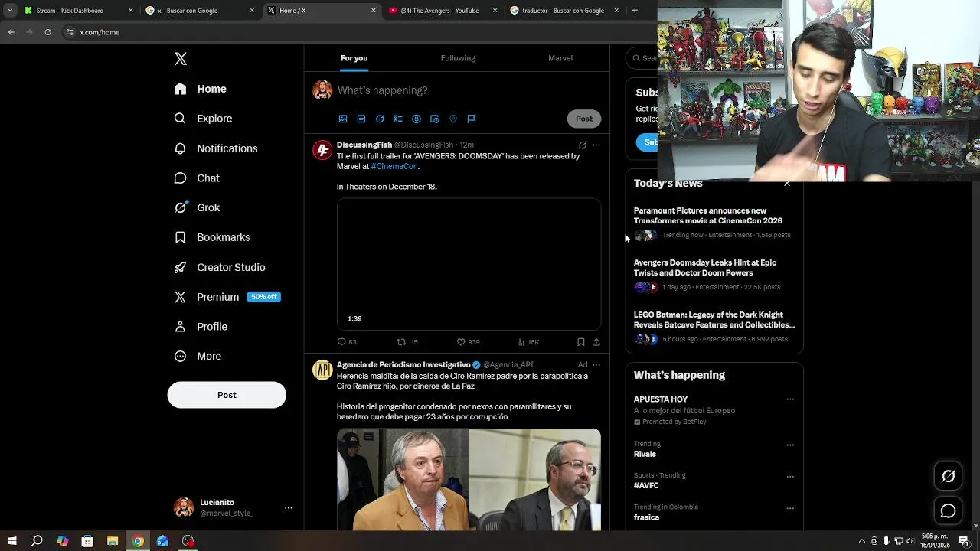Open Explore in the sidebar
Viewport: 980px width, 551px height.
(x=203, y=119)
